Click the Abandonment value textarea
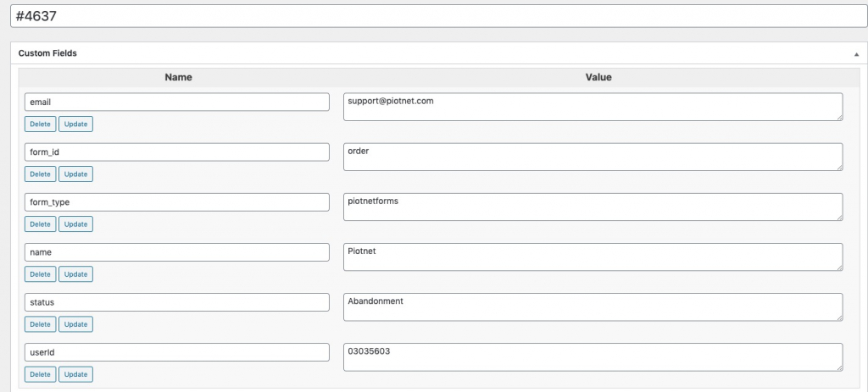Viewport: 868px width, 392px height. (593, 306)
